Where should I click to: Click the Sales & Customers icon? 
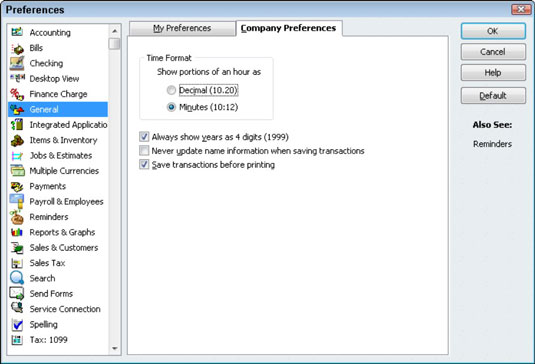[17, 248]
